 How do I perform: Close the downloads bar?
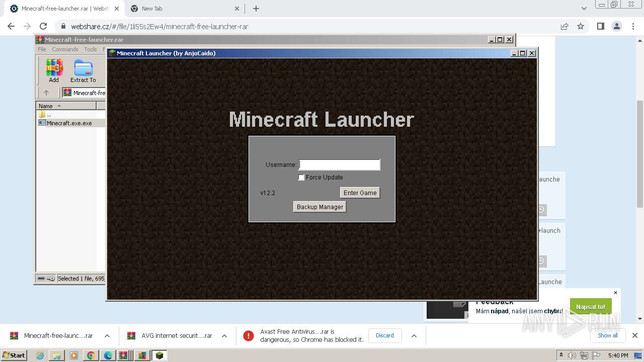point(635,335)
